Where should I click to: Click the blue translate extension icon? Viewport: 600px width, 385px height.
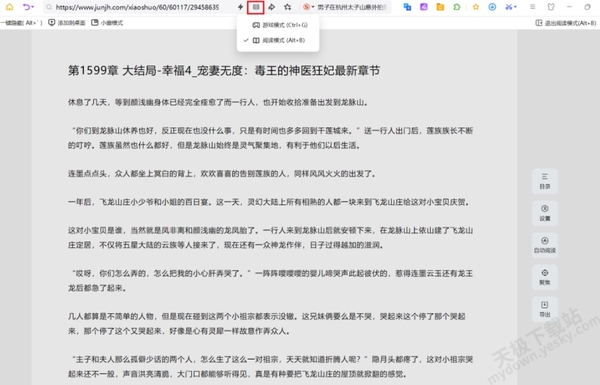coord(407,7)
